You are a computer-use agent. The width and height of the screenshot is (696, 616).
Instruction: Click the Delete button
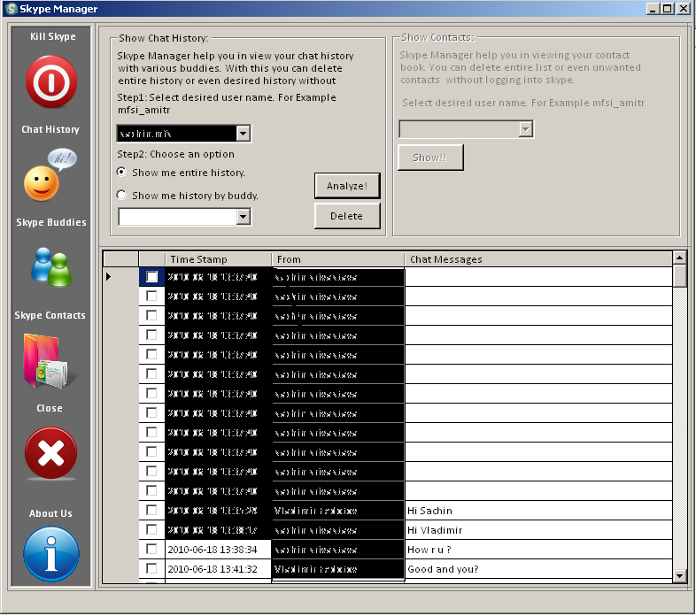click(347, 216)
